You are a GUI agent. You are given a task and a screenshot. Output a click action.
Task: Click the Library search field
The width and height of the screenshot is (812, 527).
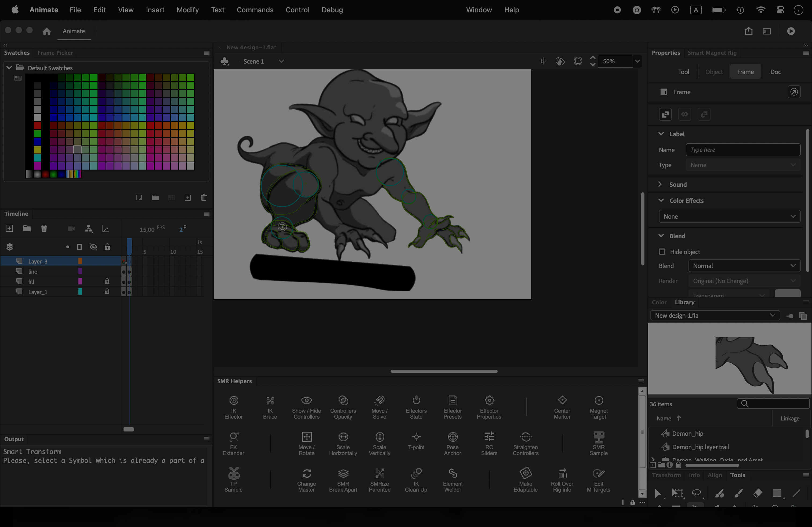click(773, 404)
